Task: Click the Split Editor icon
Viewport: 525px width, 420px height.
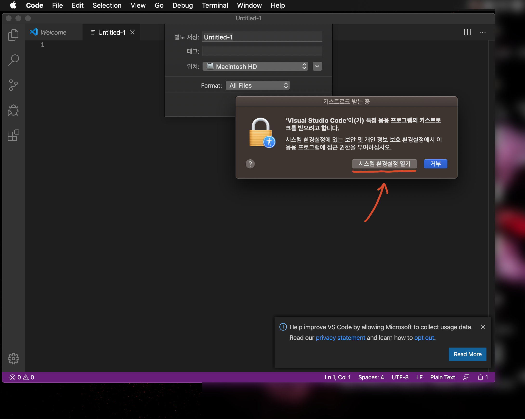Action: coord(467,32)
